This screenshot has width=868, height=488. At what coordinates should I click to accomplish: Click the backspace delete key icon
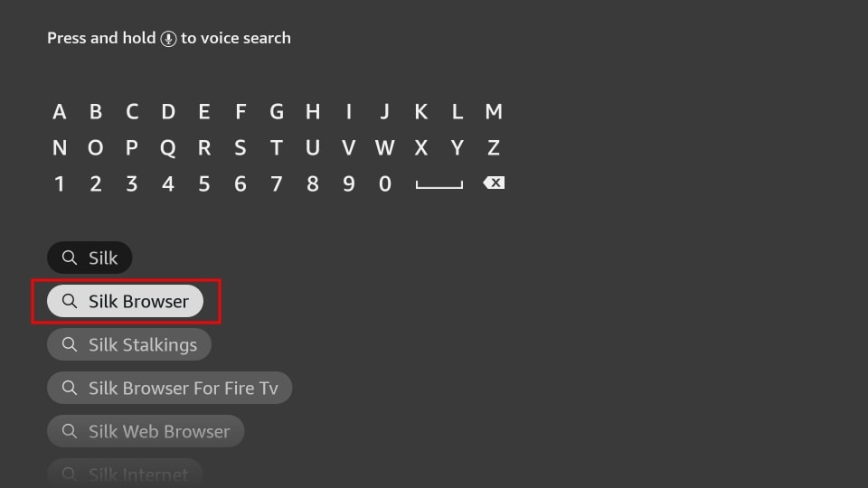(494, 183)
